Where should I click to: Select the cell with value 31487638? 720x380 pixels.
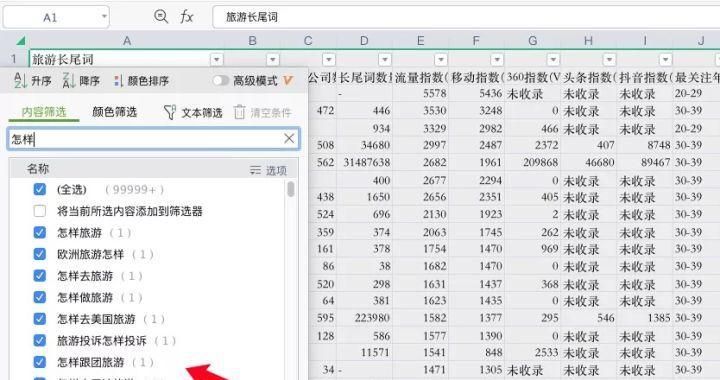pyautogui.click(x=365, y=162)
